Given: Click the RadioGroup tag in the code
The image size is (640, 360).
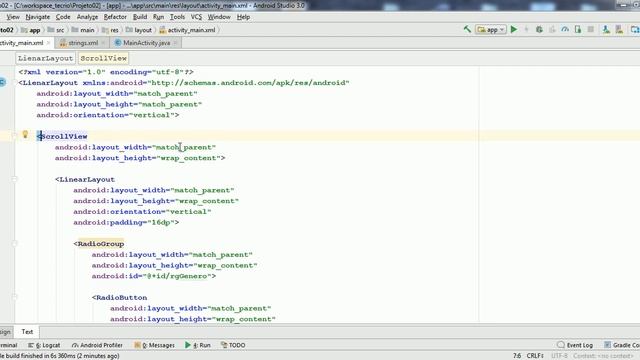Looking at the screenshot, I should coord(101,244).
